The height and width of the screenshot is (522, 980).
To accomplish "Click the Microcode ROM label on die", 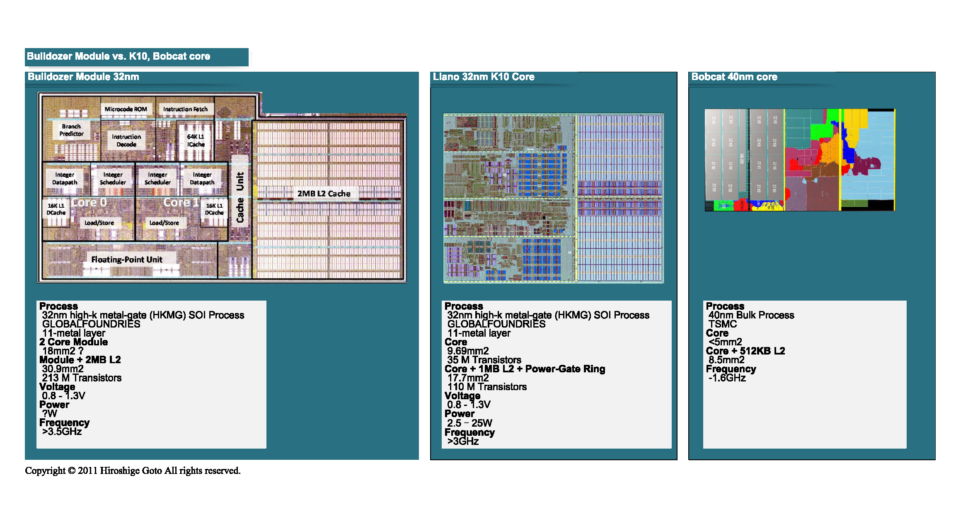I will click(126, 109).
